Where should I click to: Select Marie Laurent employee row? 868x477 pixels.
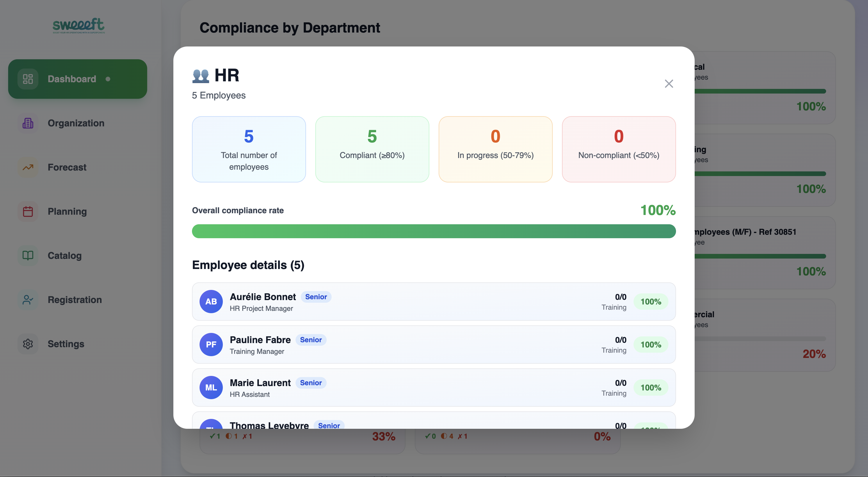click(x=433, y=388)
